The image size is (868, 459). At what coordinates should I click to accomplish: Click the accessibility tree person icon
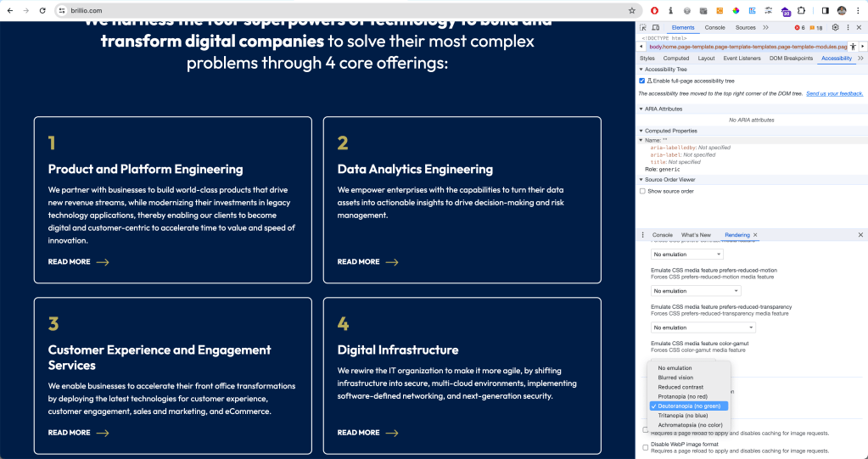tap(853, 47)
